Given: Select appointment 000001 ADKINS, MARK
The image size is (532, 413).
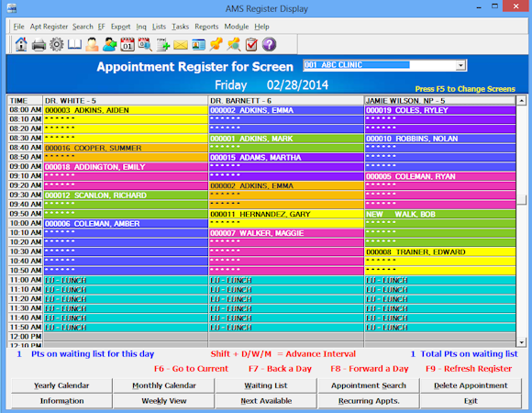Looking at the screenshot, I should (x=286, y=139).
